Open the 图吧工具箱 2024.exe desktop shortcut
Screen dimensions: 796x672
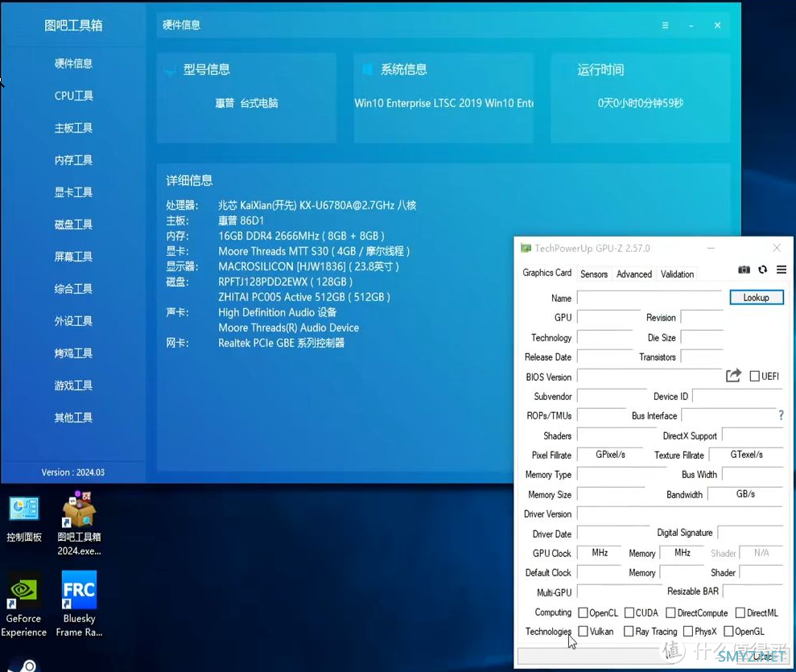pyautogui.click(x=79, y=523)
